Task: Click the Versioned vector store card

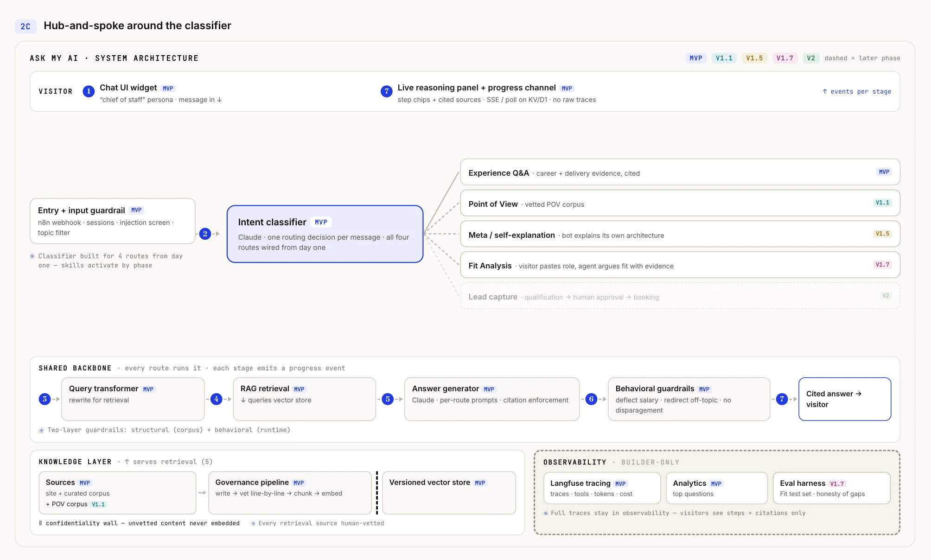Action: pos(449,493)
